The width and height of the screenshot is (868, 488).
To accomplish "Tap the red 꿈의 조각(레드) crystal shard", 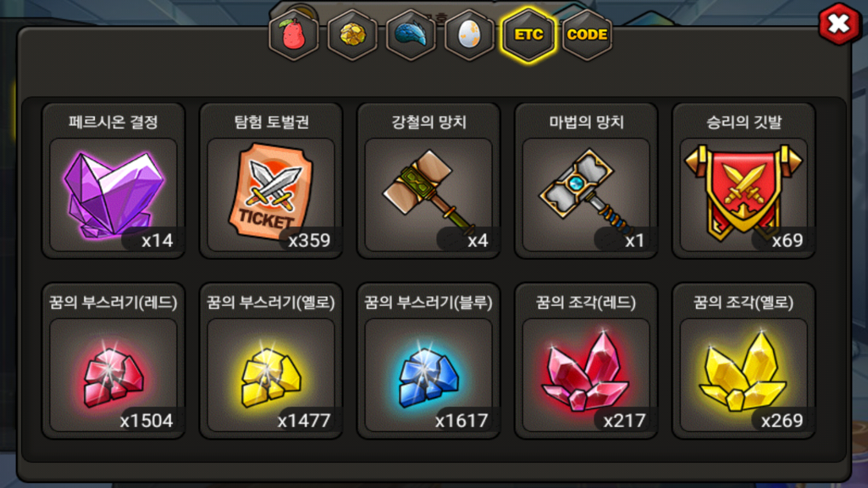I will pyautogui.click(x=586, y=375).
